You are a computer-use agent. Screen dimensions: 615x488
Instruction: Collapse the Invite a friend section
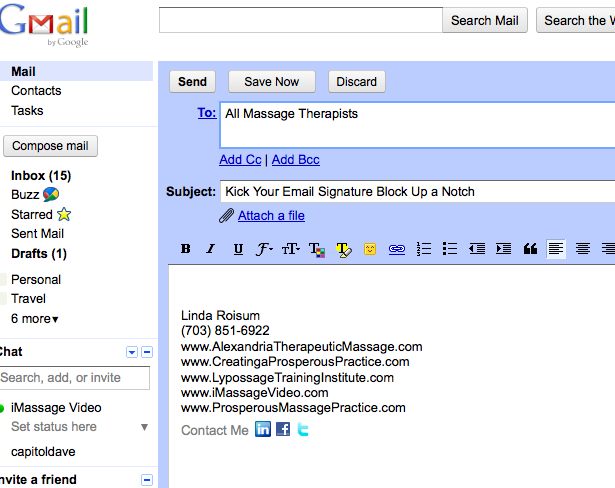(147, 480)
